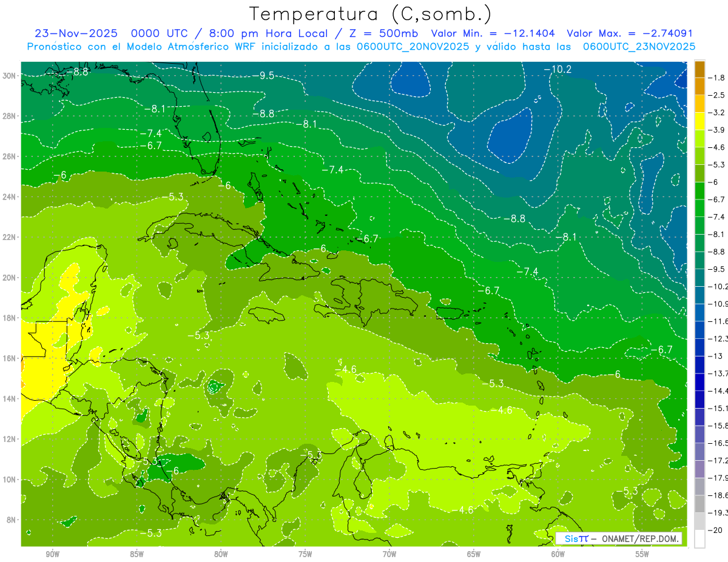Click the lavender swatch between -17.2 and -17.9
The width and height of the screenshot is (728, 562).
click(699, 469)
